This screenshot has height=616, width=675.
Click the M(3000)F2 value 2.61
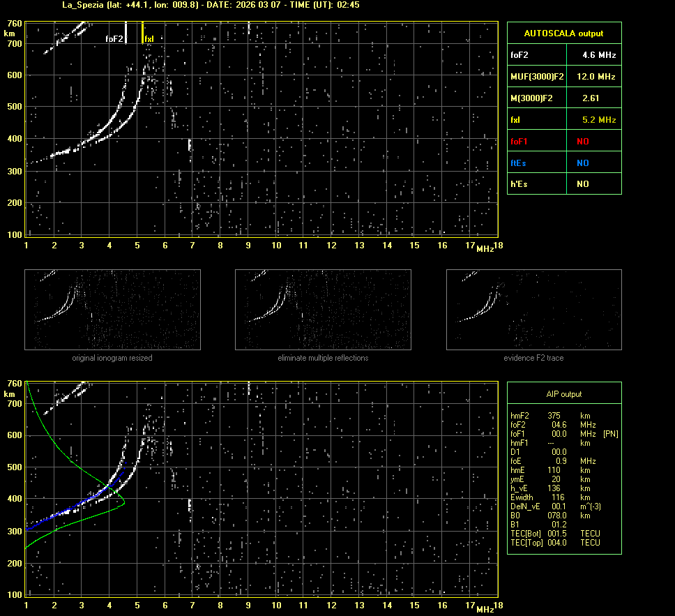click(591, 98)
